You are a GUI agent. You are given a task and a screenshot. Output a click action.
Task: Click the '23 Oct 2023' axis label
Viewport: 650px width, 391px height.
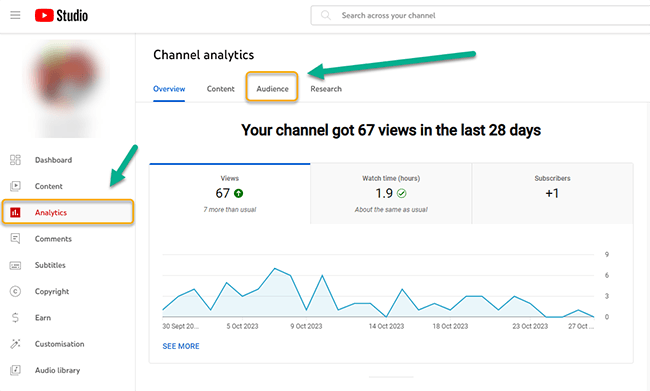pyautogui.click(x=530, y=326)
